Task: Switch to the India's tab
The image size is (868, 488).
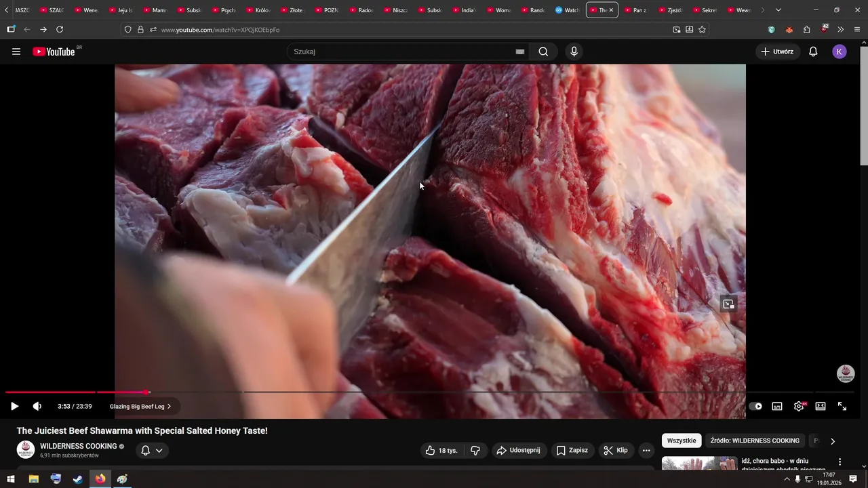Action: tap(465, 10)
